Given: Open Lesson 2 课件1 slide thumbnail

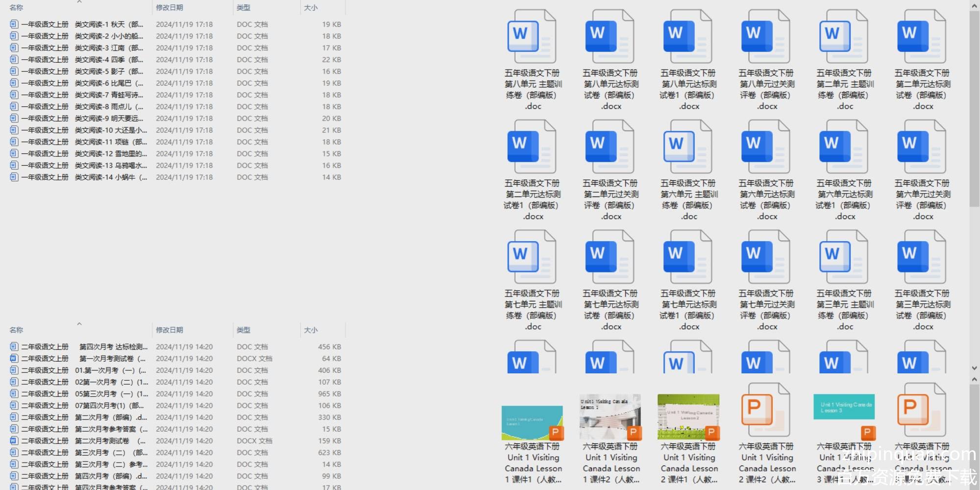Looking at the screenshot, I should coord(688,416).
